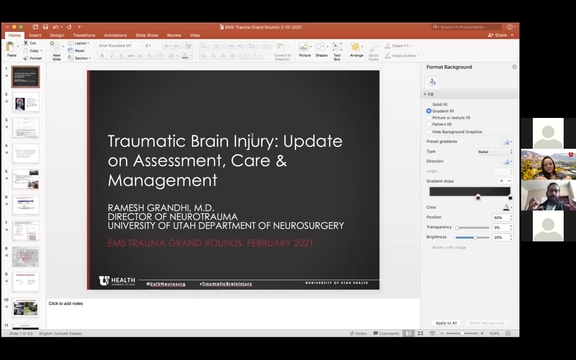Remove gradient stop with minus button

coord(509,181)
